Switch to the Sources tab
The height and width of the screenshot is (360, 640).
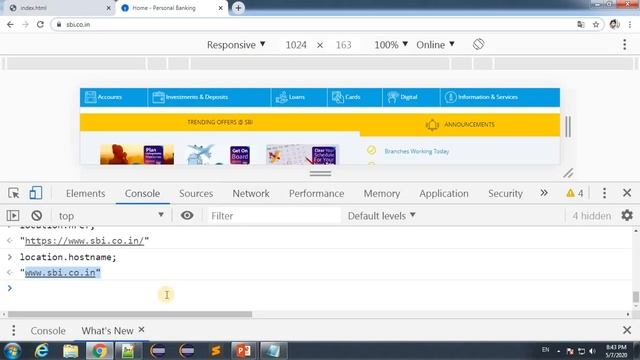pos(196,193)
